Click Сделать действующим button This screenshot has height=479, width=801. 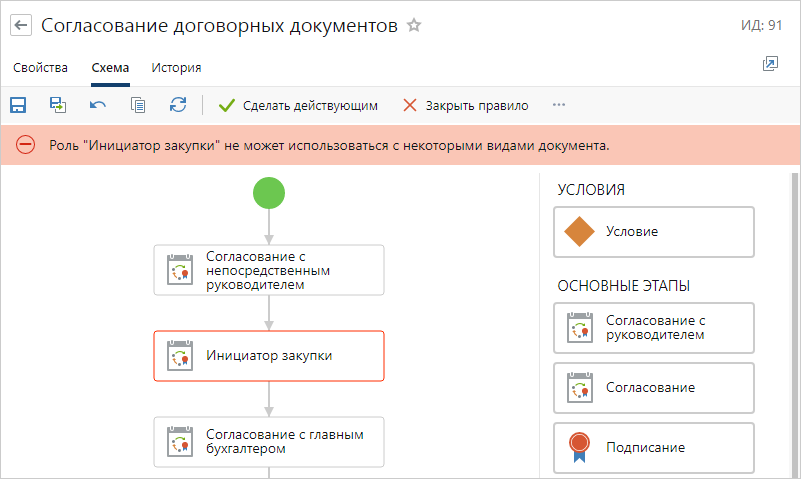tap(298, 105)
